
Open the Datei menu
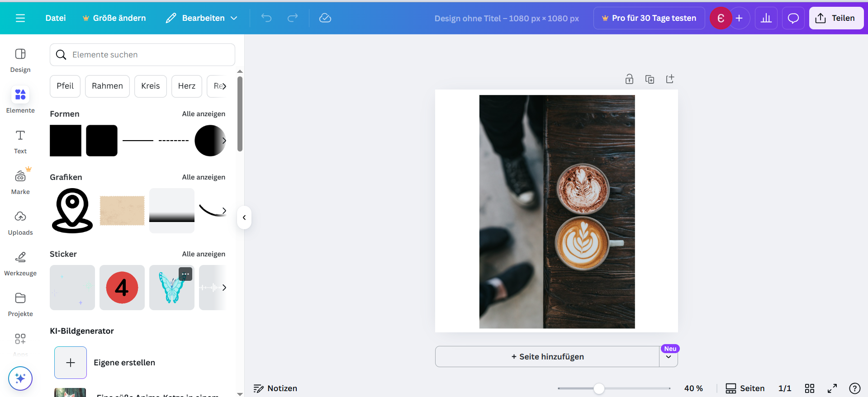[56, 18]
